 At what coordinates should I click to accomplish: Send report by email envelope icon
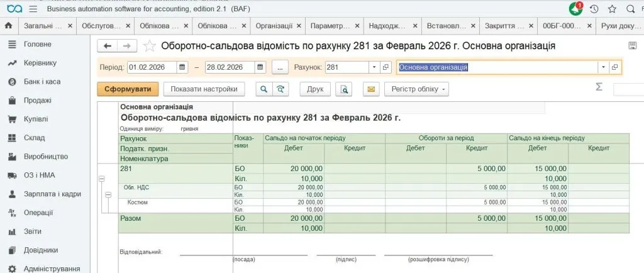click(x=371, y=89)
